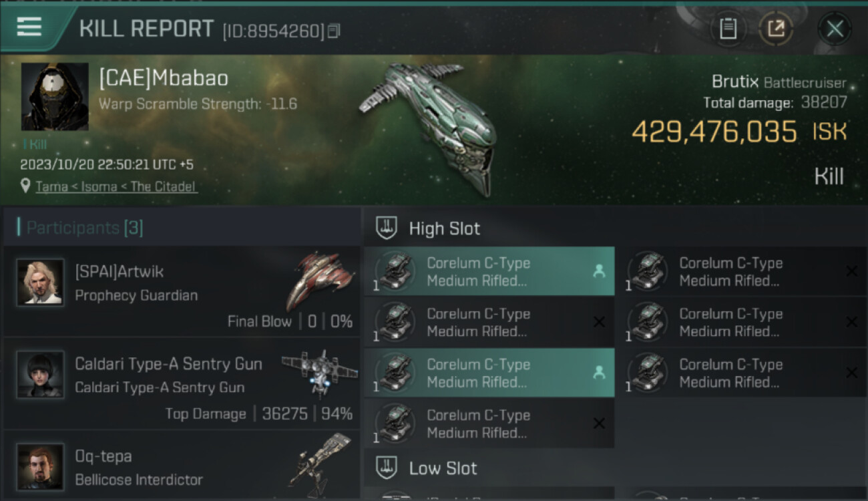Open Caldari Type-A Sentry Gun participant entry

point(182,383)
